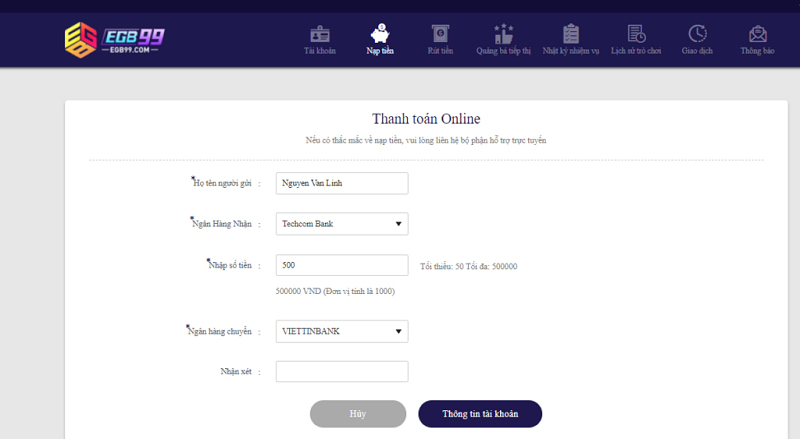Click the Họ tên người gửi field
This screenshot has width=800, height=439.
(x=342, y=183)
